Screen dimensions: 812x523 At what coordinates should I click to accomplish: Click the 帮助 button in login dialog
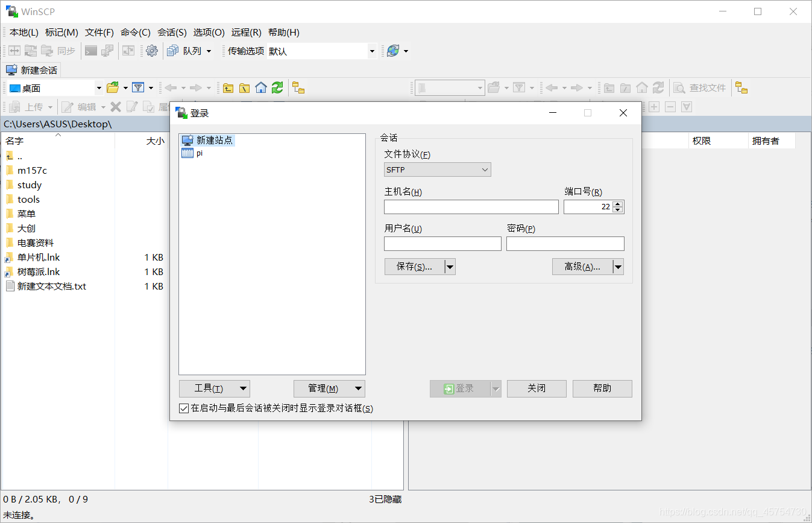pyautogui.click(x=602, y=388)
